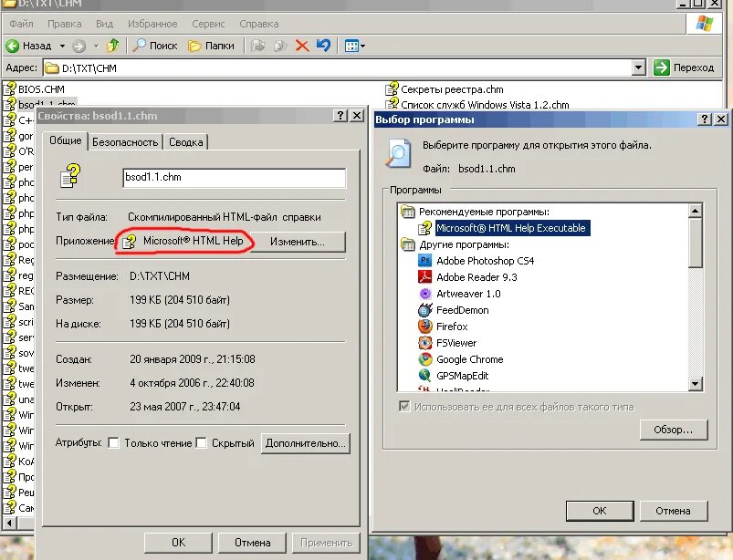This screenshot has height=560, width=733.
Task: Open the Файл menu
Action: pyautogui.click(x=21, y=24)
